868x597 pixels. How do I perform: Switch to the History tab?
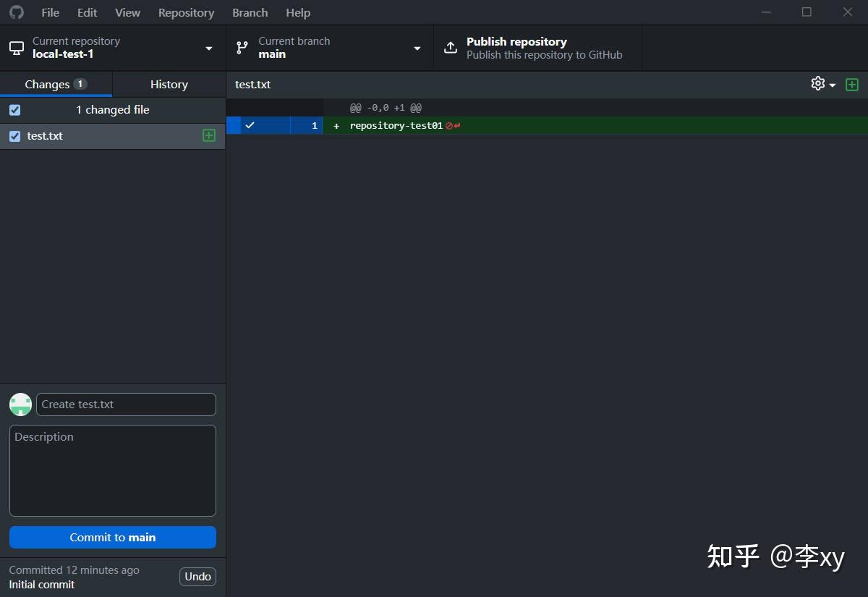(169, 85)
